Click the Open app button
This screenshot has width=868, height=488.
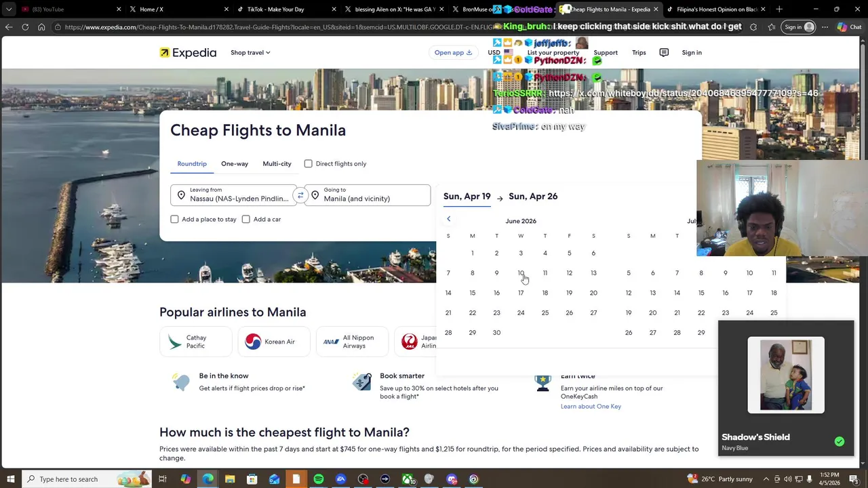453,53
